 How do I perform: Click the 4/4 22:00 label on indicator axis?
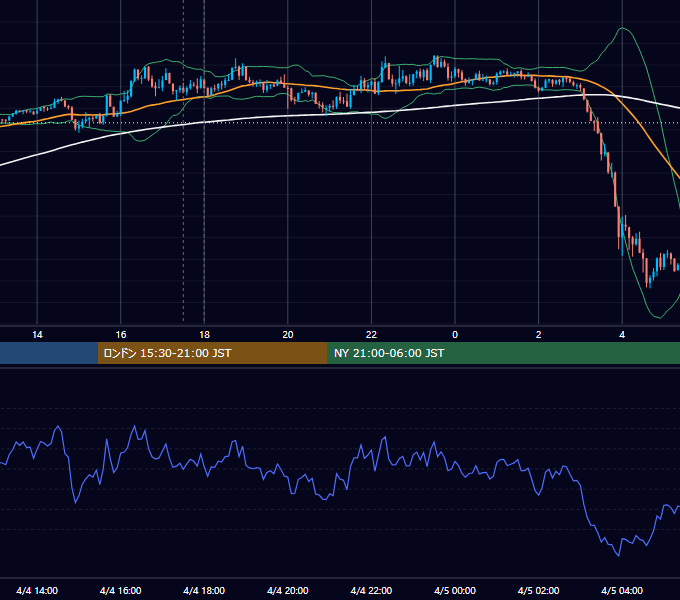click(x=371, y=590)
